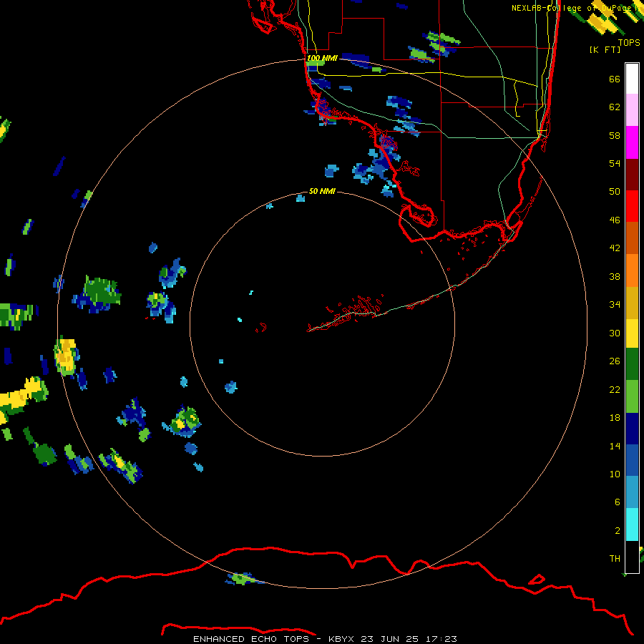The width and height of the screenshot is (644, 644).
Task: Click the '2' legend value
Action: pos(617,531)
